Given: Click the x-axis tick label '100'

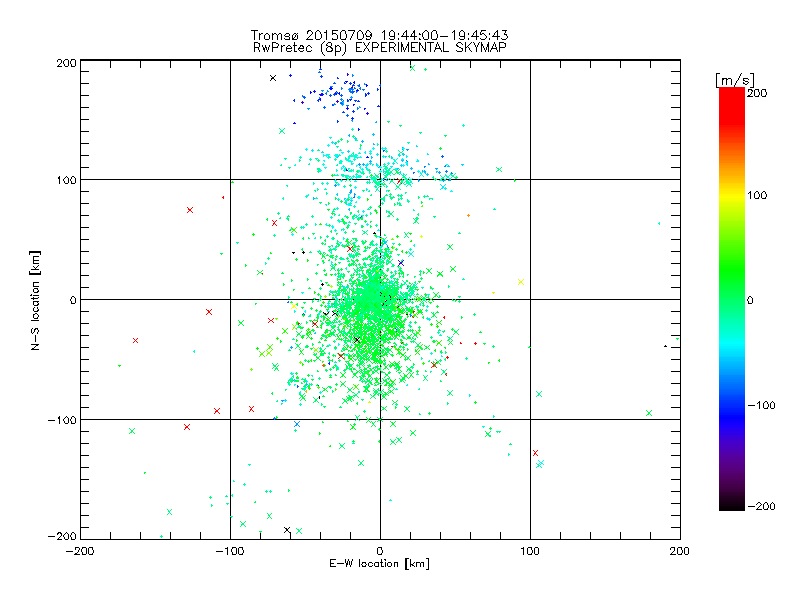Looking at the screenshot, I should pyautogui.click(x=530, y=551).
